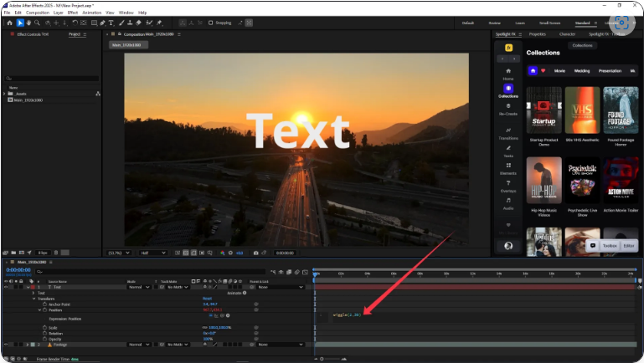Select the Type text tool

click(111, 23)
